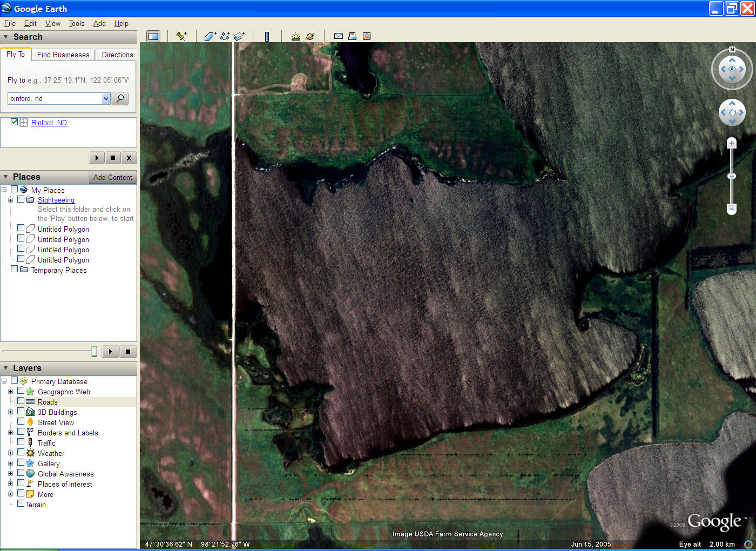The height and width of the screenshot is (551, 756).
Task: Zoom in with the plus button
Action: point(732,143)
